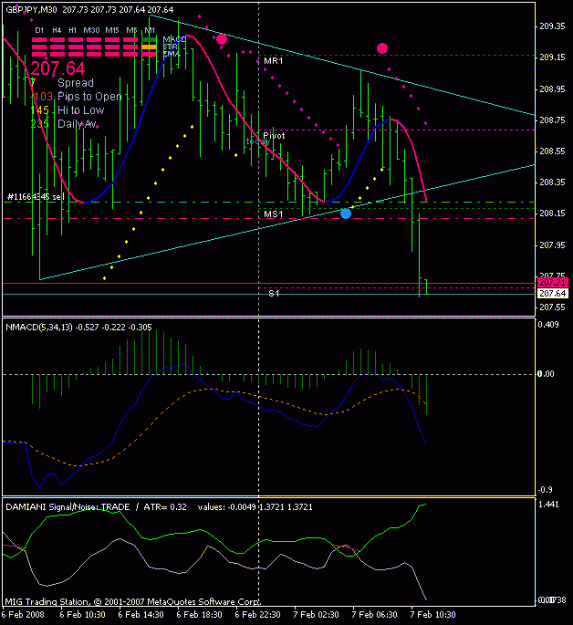Click the 207.55 price axis label
Viewport: 573px width, 625px height.
[x=552, y=307]
